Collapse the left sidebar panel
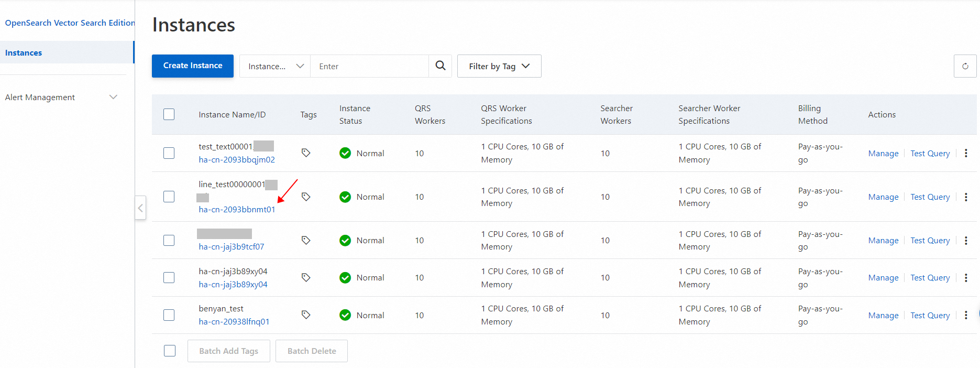Viewport: 980px width, 368px height. (140, 208)
